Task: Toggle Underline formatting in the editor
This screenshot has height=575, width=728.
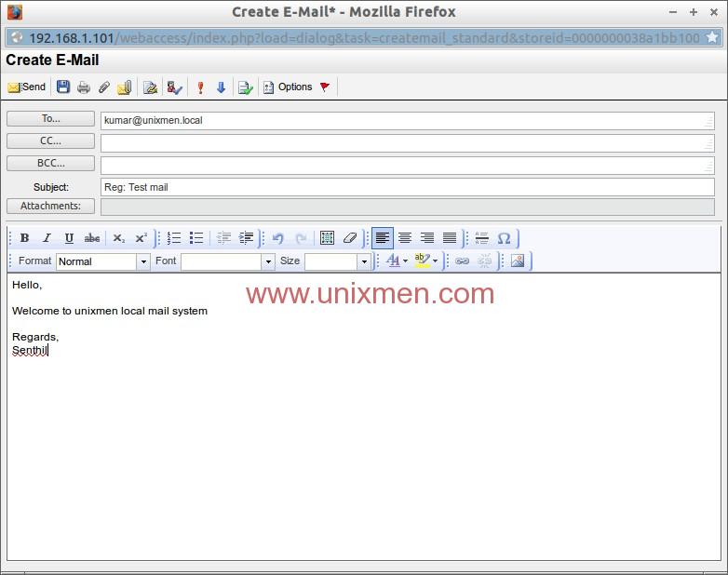Action: click(x=69, y=238)
